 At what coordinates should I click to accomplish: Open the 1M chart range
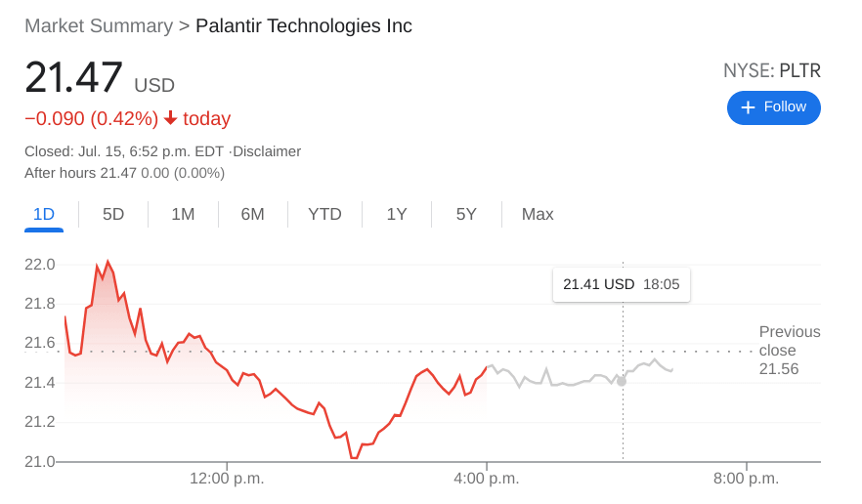click(183, 214)
